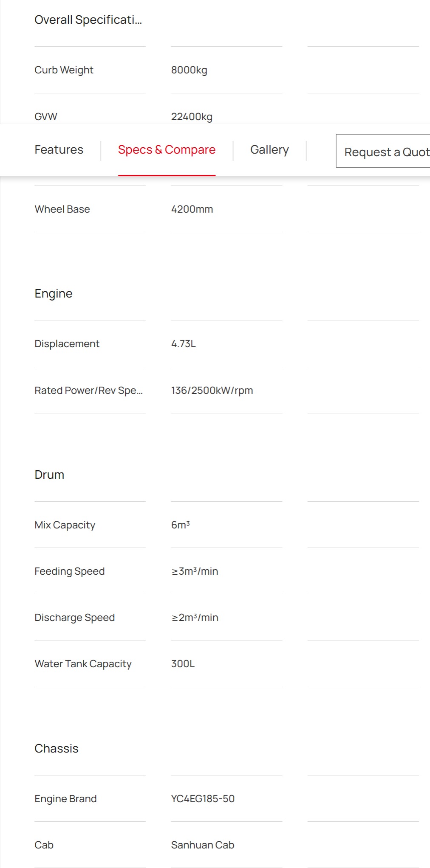Click the Request a Quote button
The width and height of the screenshot is (430, 868).
point(383,151)
